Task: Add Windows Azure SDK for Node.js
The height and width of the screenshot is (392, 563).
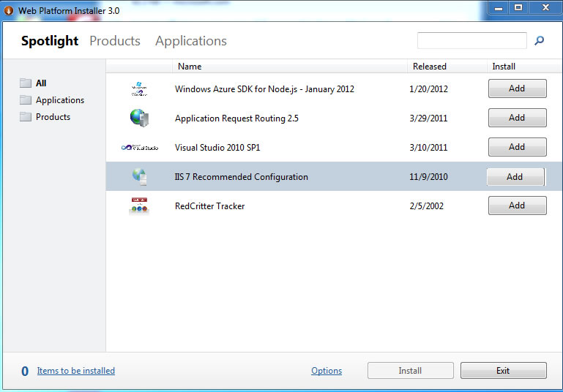Action: pos(518,88)
